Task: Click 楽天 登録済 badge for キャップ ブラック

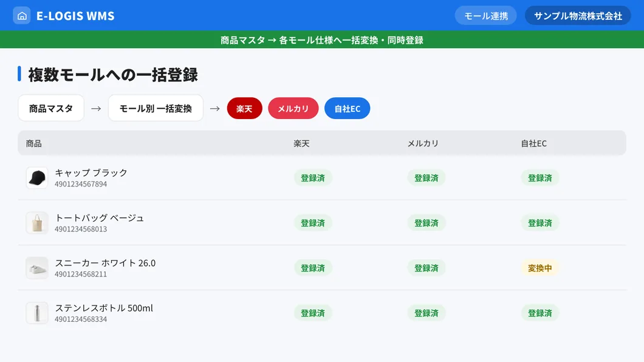Action: [x=313, y=178]
